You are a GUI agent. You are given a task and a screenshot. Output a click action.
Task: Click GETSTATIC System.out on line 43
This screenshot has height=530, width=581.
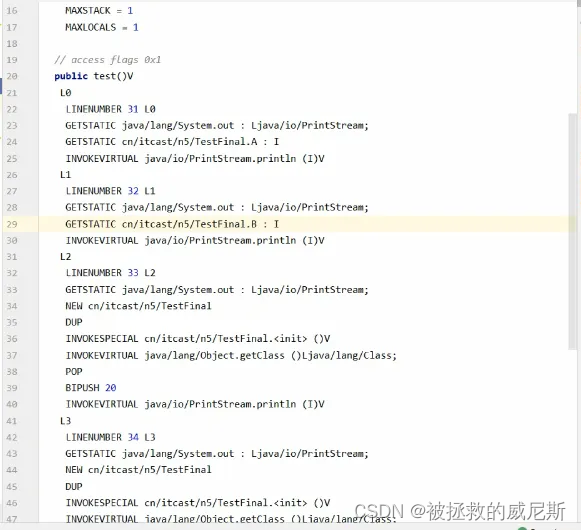217,453
